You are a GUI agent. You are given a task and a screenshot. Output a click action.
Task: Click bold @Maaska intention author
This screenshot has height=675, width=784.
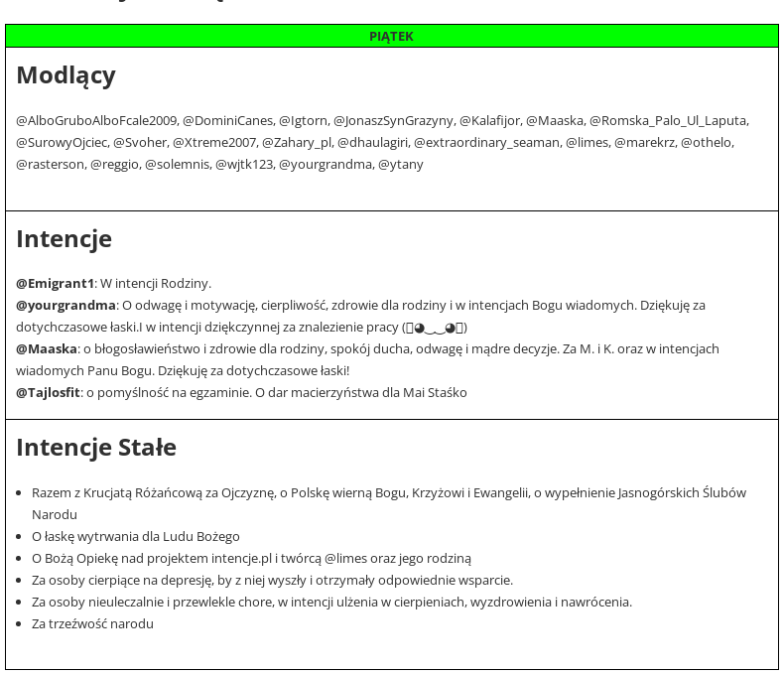pyautogui.click(x=46, y=349)
